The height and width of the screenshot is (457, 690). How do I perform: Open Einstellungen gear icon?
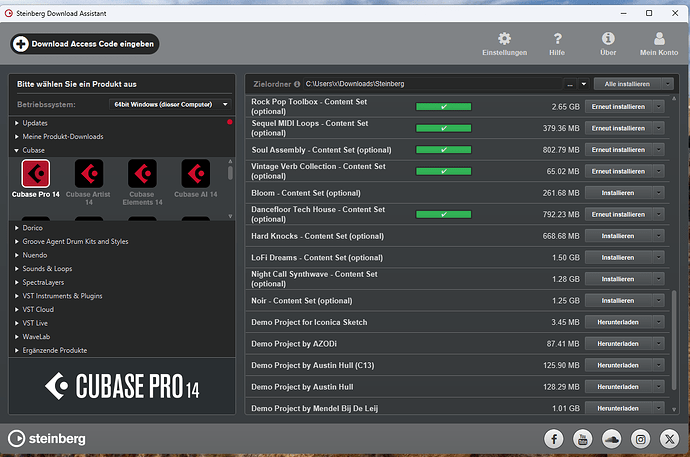coord(504,39)
